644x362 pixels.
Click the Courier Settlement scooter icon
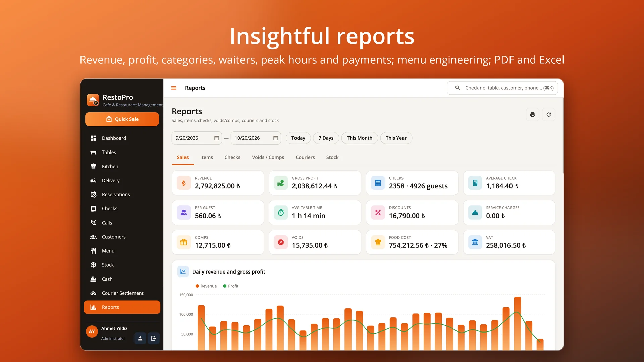tap(93, 293)
